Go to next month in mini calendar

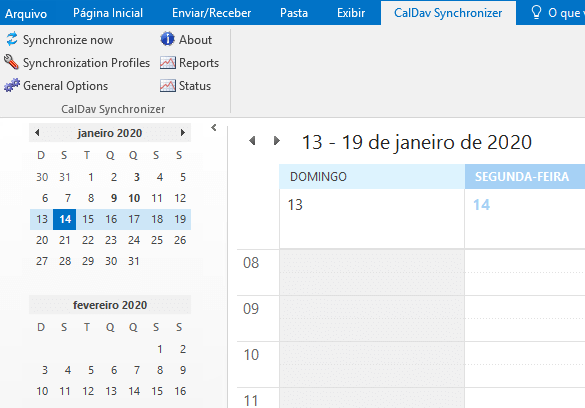182,133
